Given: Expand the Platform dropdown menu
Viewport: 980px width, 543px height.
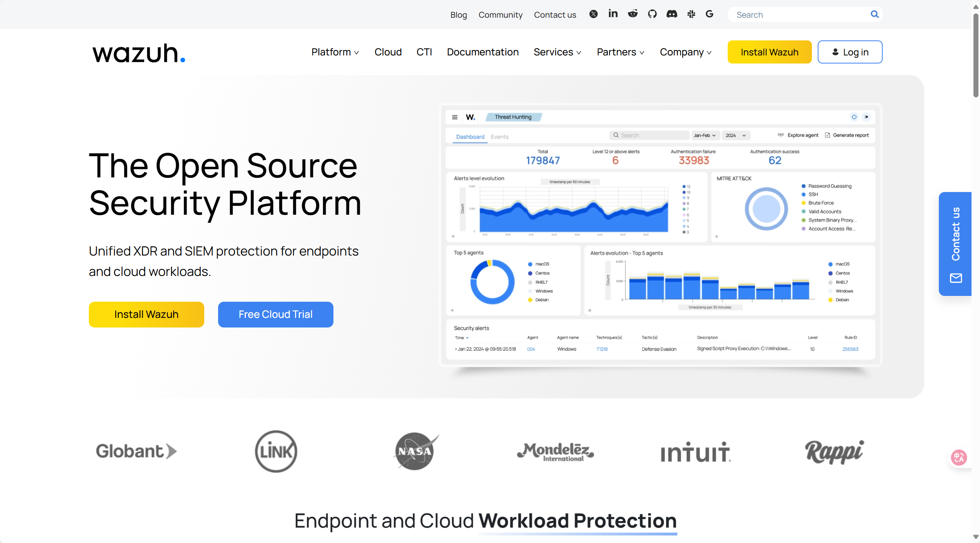Looking at the screenshot, I should [x=335, y=52].
